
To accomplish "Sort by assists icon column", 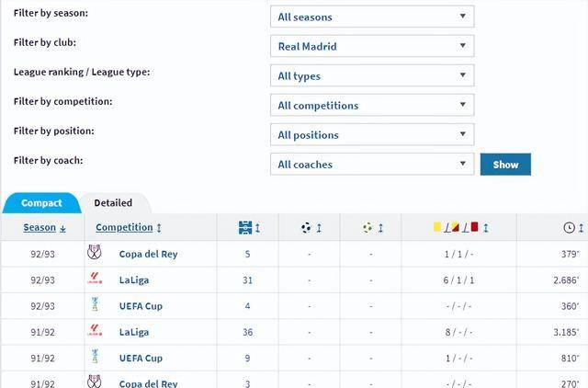I will [367, 227].
